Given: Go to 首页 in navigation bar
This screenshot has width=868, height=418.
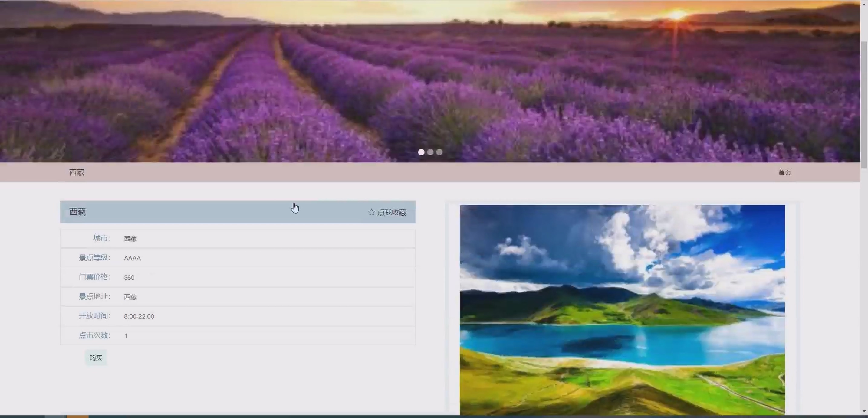Looking at the screenshot, I should pos(784,172).
